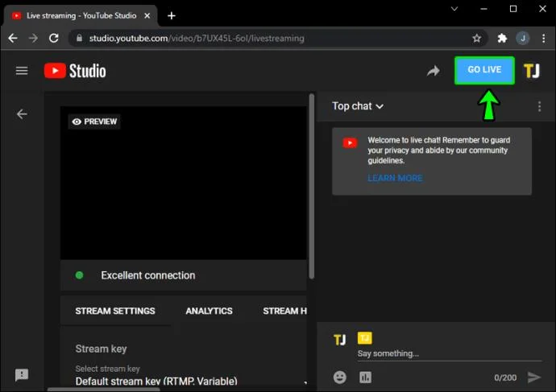Open the hamburger navigation menu
Viewport: 556px width, 392px height.
coord(22,71)
